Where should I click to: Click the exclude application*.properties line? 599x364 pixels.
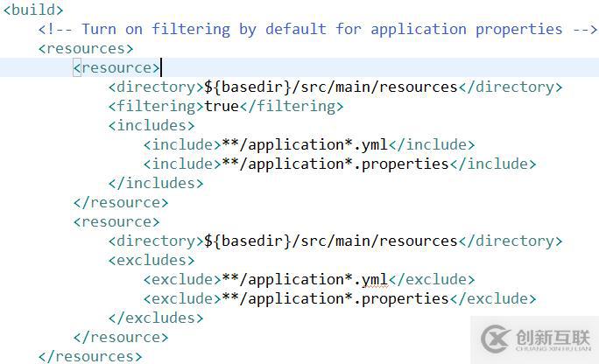click(x=339, y=298)
